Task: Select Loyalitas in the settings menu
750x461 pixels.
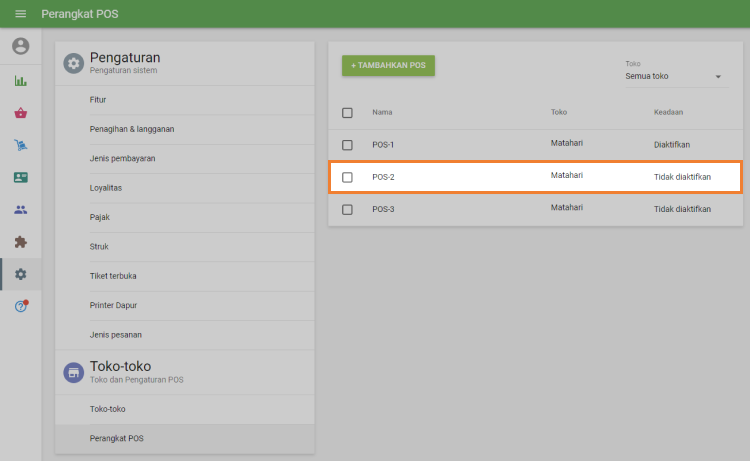Action: coord(106,187)
